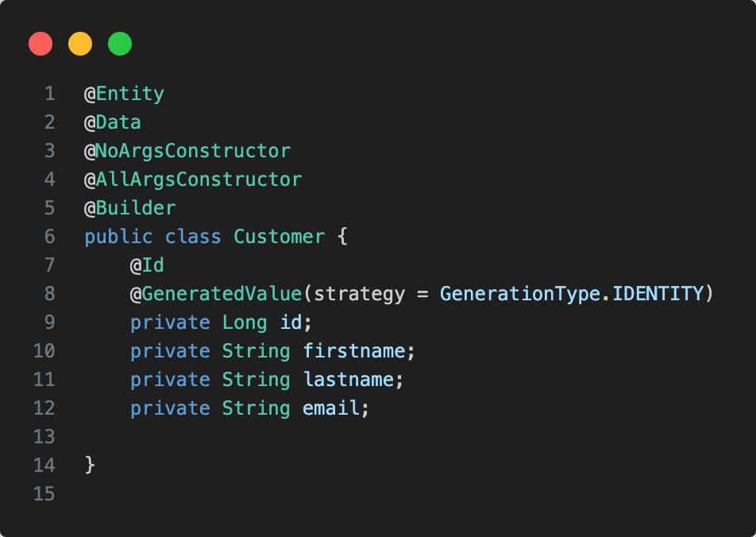Image resolution: width=756 pixels, height=537 pixels.
Task: Click the @Builder annotation
Action: [x=130, y=208]
